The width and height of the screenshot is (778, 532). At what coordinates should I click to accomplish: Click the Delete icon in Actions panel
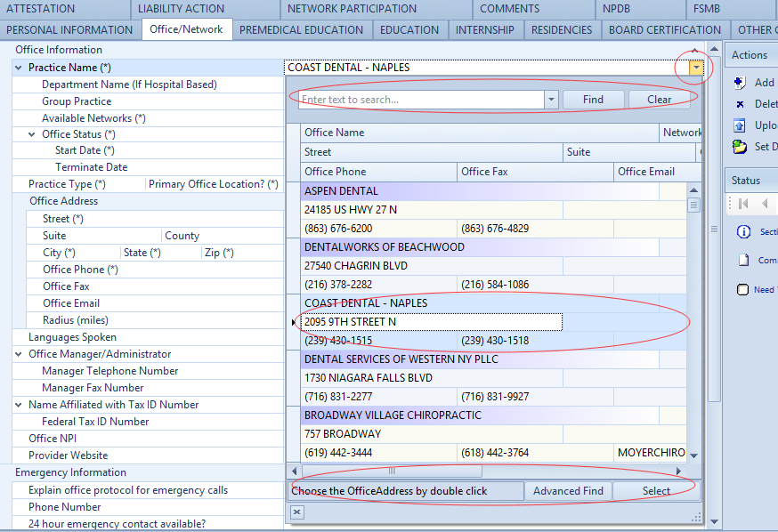click(x=740, y=104)
